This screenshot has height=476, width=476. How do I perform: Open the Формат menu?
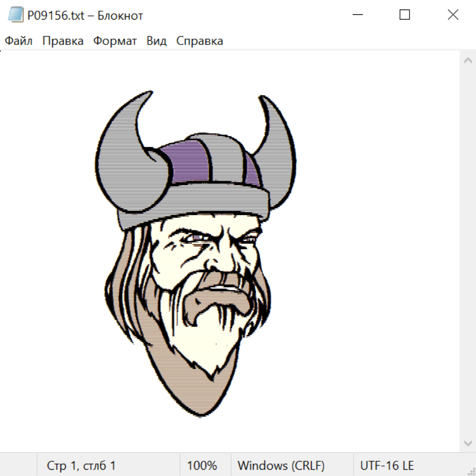[115, 41]
